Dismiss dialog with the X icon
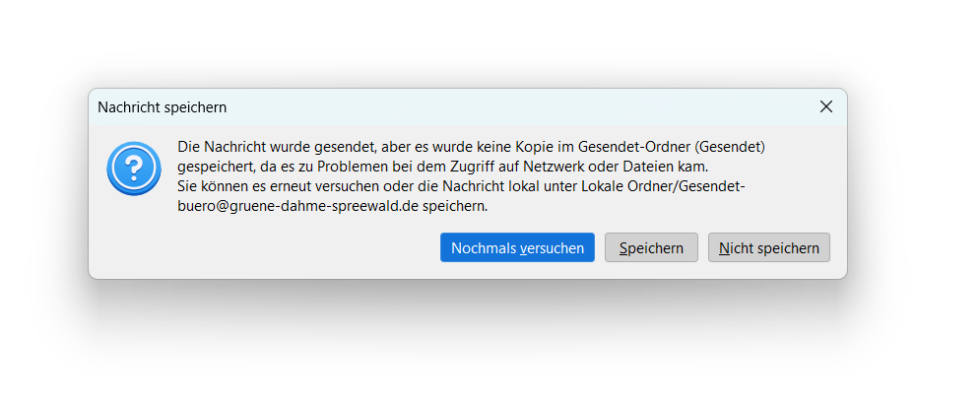The image size is (980, 409). pos(825,107)
